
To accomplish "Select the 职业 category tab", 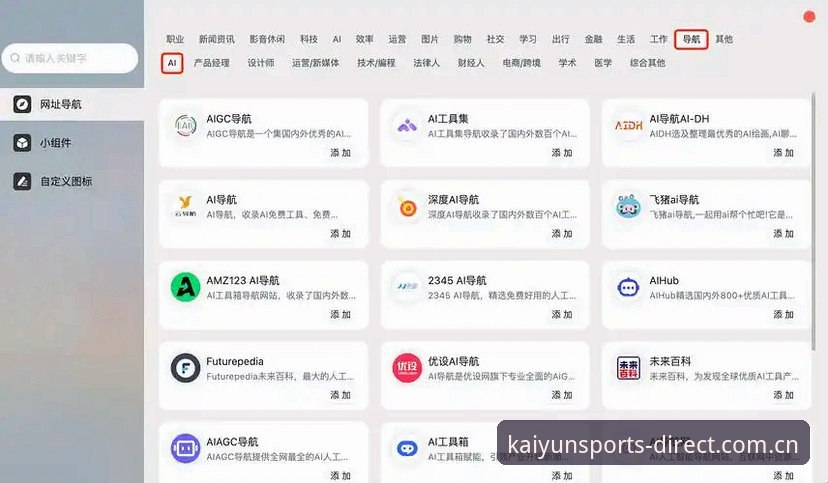I will tap(175, 39).
